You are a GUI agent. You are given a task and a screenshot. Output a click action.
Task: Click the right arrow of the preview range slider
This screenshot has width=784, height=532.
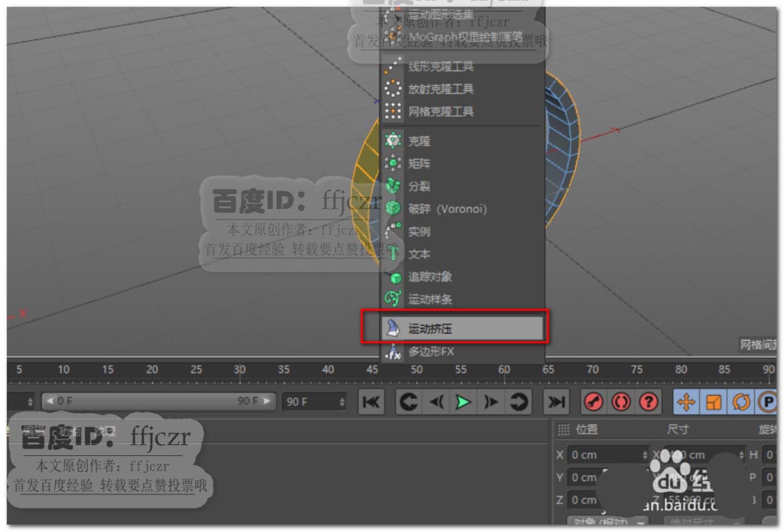pyautogui.click(x=267, y=401)
